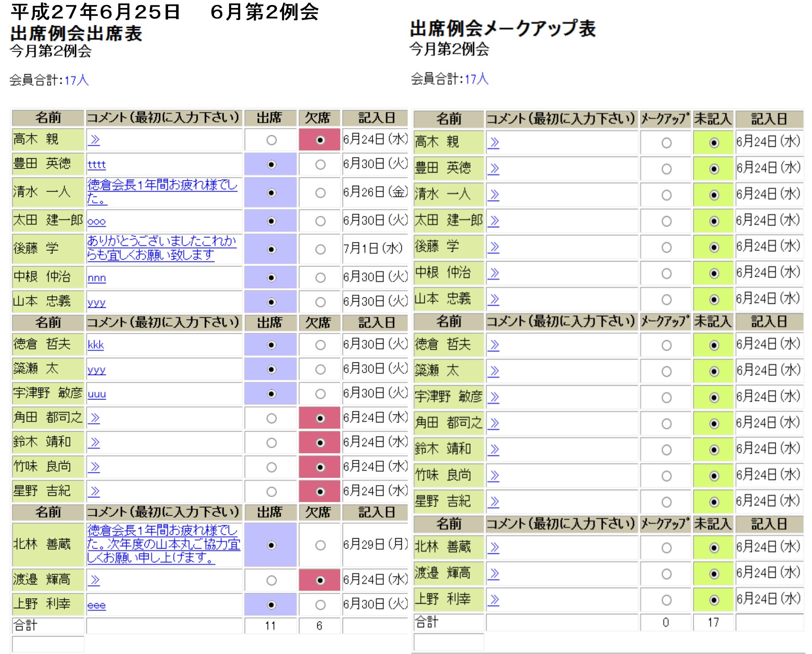
Task: Open makeup comment arrow for 角田 都司之
Action: point(493,424)
